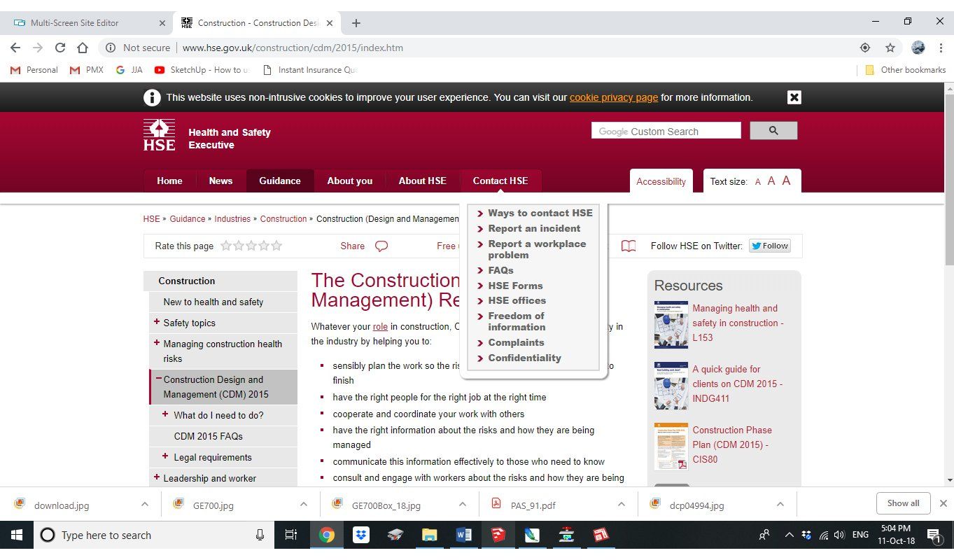Click the browser home icon
The image size is (954, 560).
pos(83,48)
